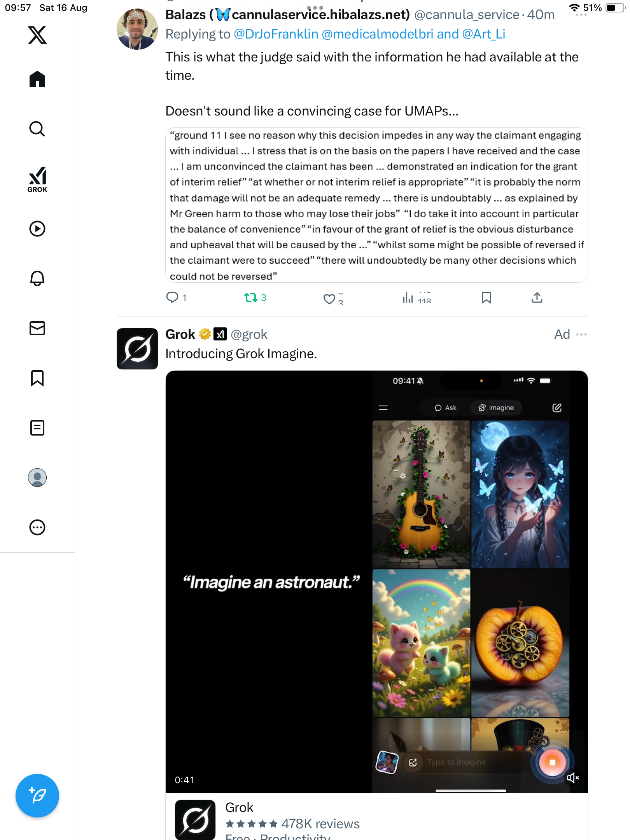Bookmark Balazs's reply
The height and width of the screenshot is (840, 630).
(486, 298)
